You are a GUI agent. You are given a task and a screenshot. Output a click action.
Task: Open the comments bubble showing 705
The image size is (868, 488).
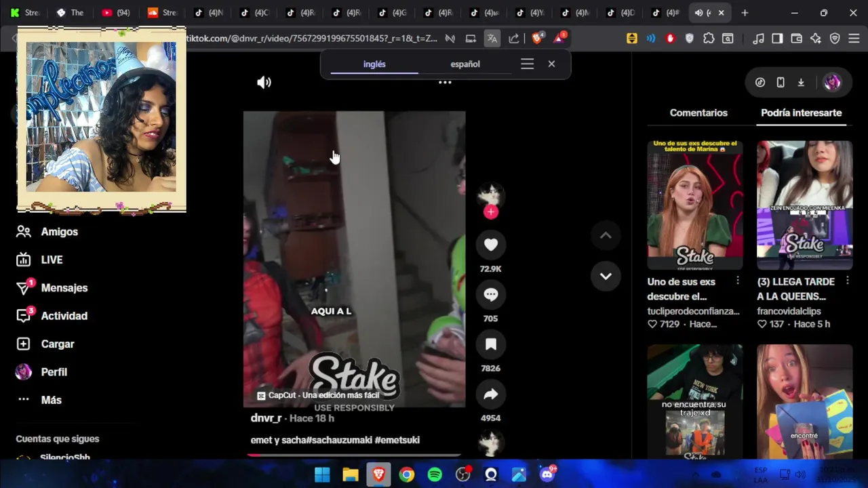point(490,294)
